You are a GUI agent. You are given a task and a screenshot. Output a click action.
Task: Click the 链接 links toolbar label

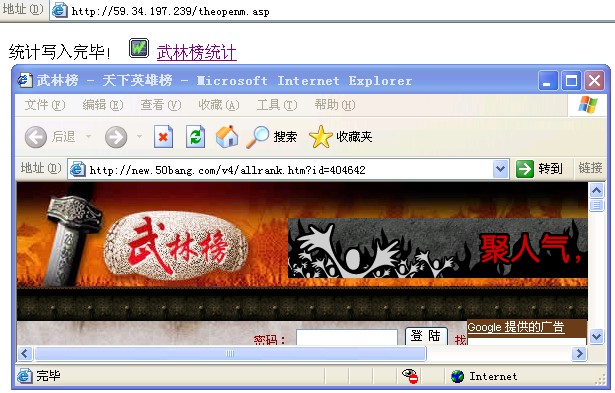[x=590, y=168]
